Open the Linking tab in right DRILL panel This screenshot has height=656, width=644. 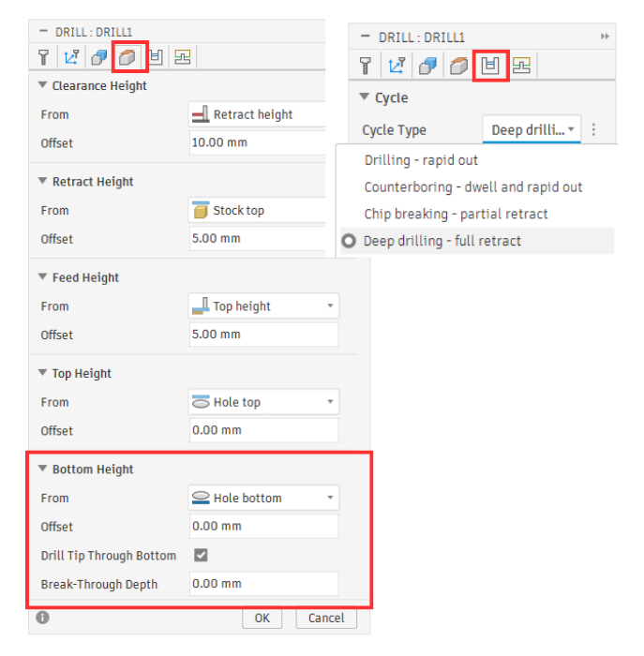pyautogui.click(x=521, y=66)
